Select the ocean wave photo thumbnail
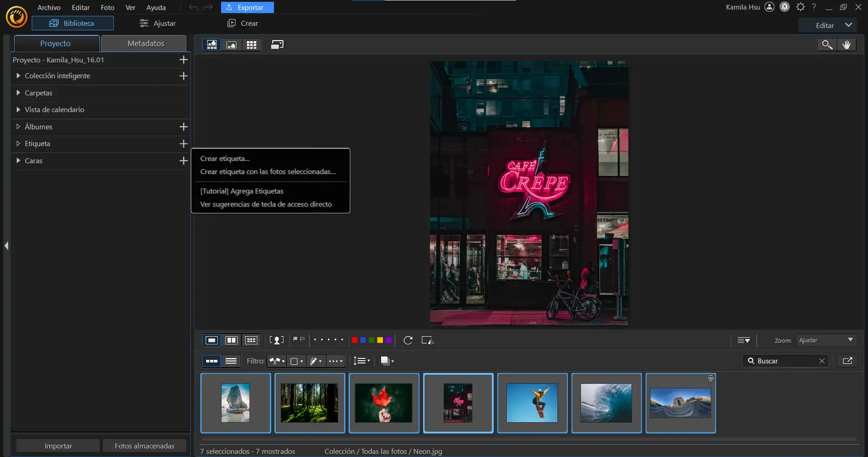 pyautogui.click(x=606, y=403)
